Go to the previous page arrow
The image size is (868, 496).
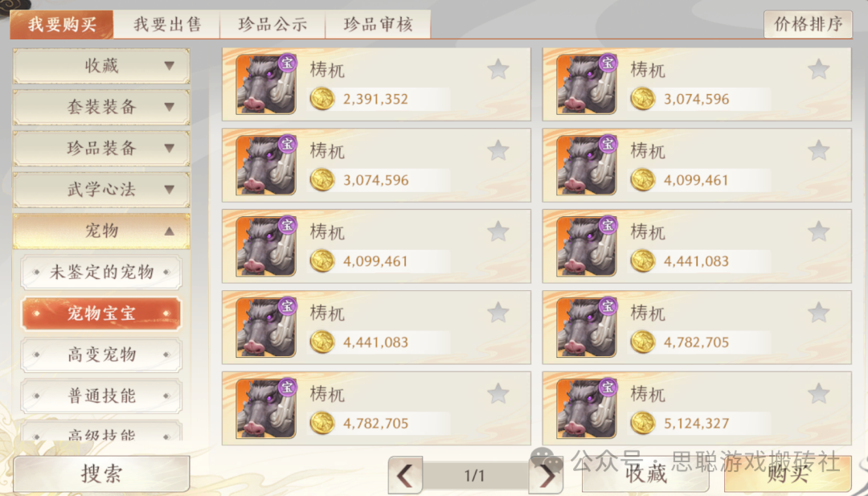pos(405,475)
